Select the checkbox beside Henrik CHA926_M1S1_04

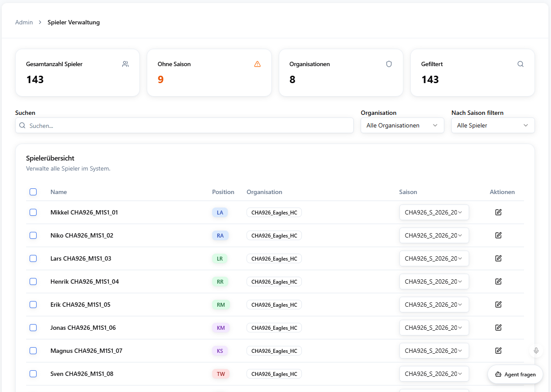(33, 281)
